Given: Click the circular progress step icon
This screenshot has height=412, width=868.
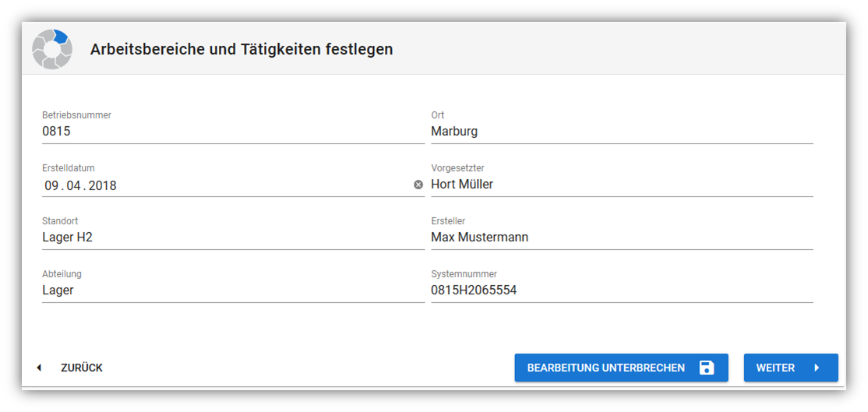Looking at the screenshot, I should (52, 49).
